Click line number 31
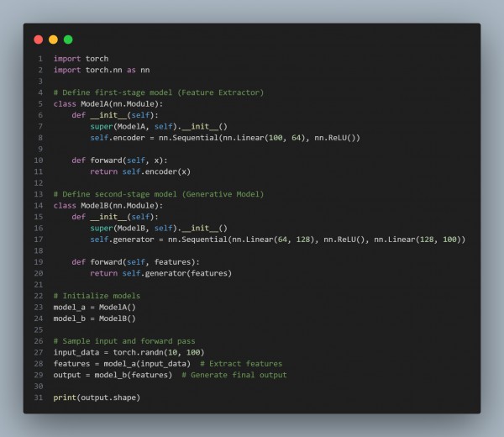Screen dimensions: 504x437 click(x=39, y=398)
